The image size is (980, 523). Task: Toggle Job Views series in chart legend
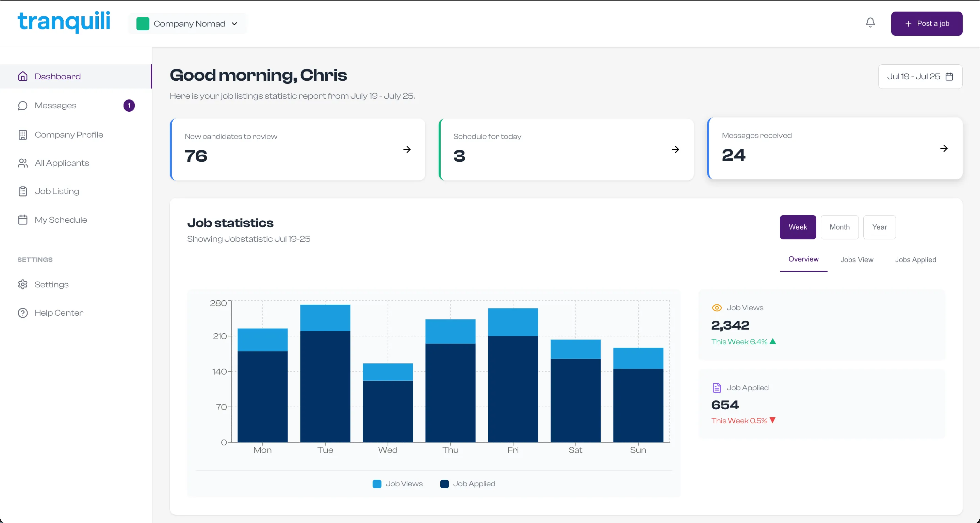coord(397,484)
